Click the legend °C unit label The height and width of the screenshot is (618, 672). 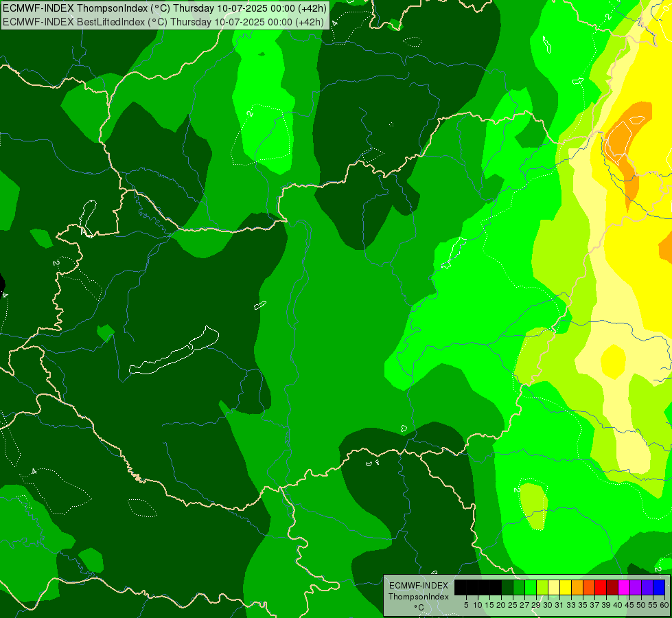[x=419, y=608]
